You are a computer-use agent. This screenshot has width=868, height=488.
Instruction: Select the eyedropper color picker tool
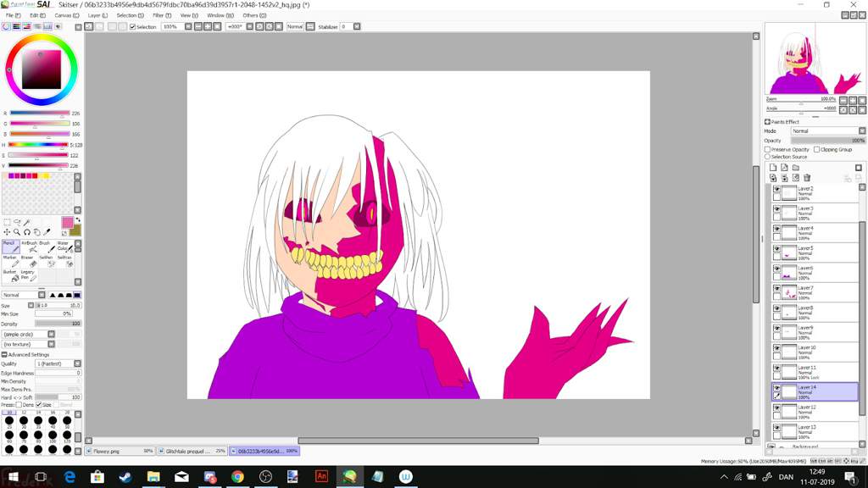point(47,232)
